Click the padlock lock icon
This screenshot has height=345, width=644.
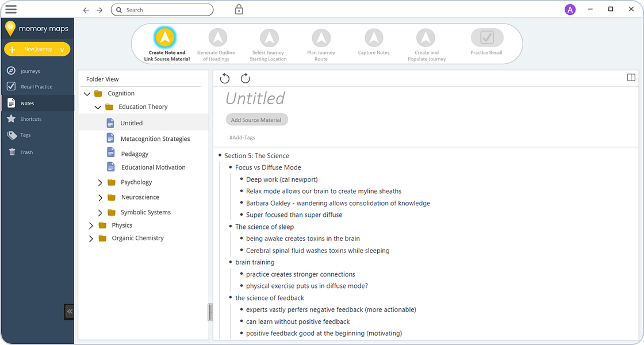point(239,9)
